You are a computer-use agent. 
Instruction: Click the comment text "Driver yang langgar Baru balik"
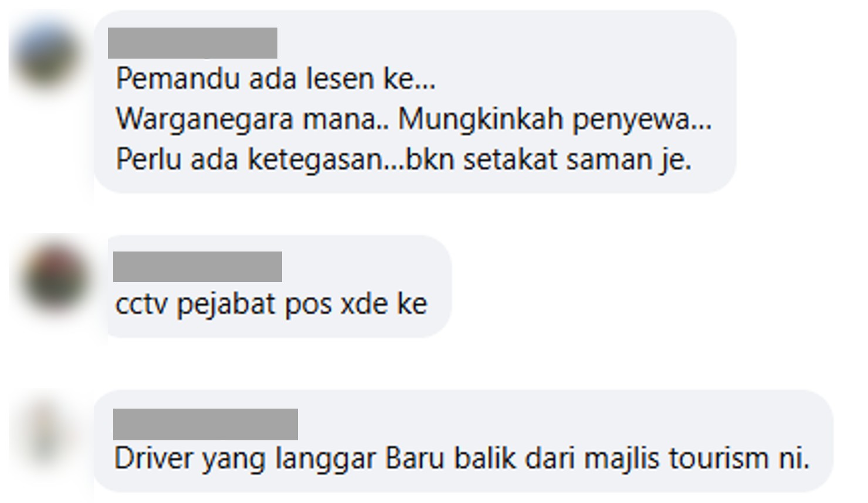(462, 458)
